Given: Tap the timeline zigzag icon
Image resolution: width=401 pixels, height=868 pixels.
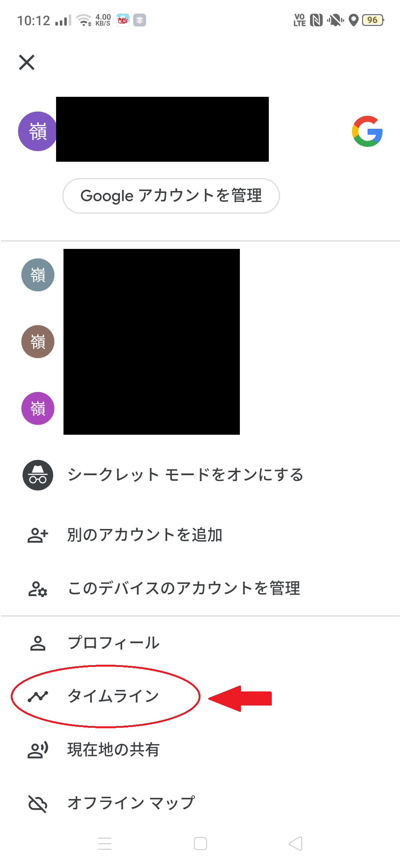Looking at the screenshot, I should tap(38, 696).
